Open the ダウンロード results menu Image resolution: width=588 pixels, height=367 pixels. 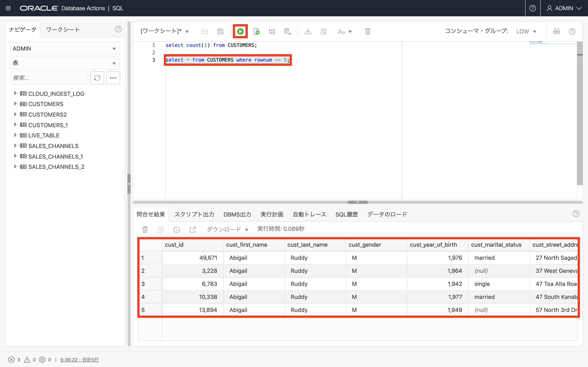[x=227, y=229]
